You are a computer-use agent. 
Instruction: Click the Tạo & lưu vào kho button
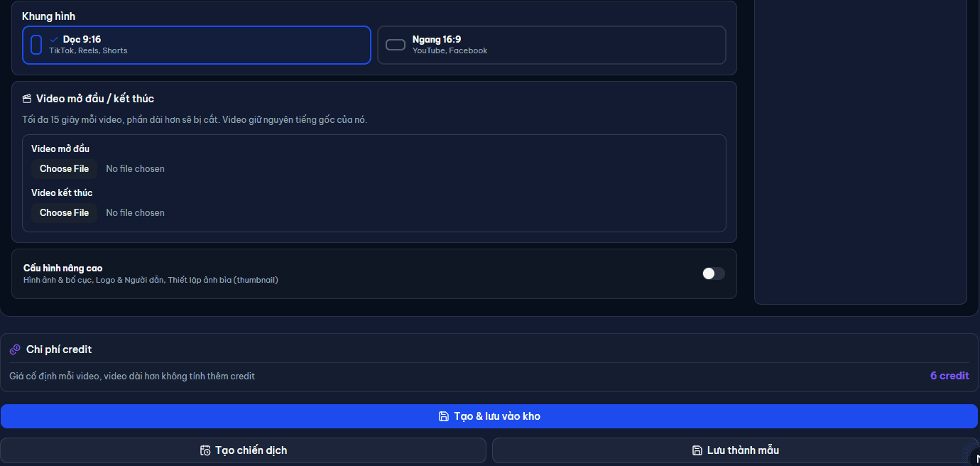(489, 416)
